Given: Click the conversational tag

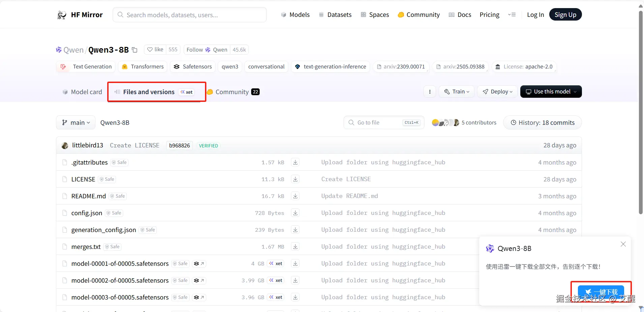Looking at the screenshot, I should pyautogui.click(x=266, y=67).
